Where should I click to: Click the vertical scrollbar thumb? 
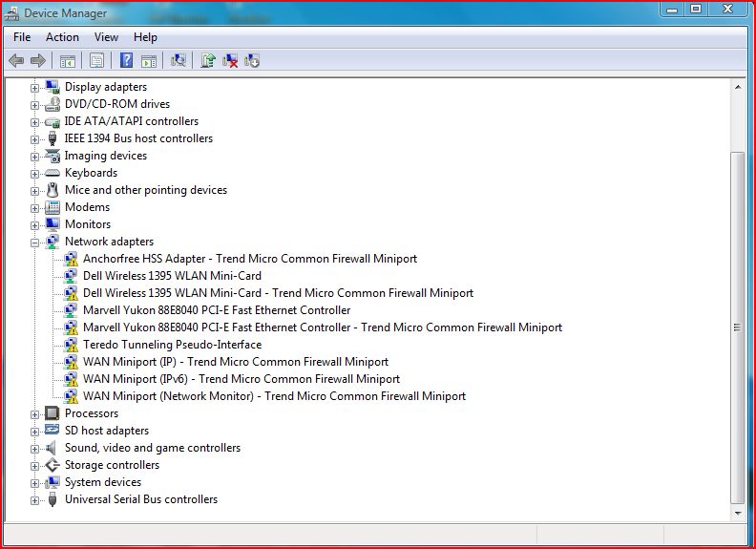coord(738,327)
